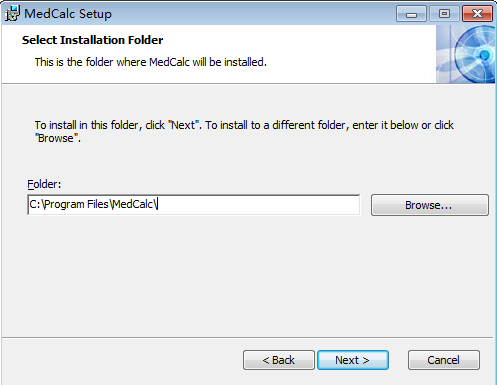Image resolution: width=497 pixels, height=385 pixels.
Task: Click the MedCalc installer icon in title bar
Action: [12, 13]
